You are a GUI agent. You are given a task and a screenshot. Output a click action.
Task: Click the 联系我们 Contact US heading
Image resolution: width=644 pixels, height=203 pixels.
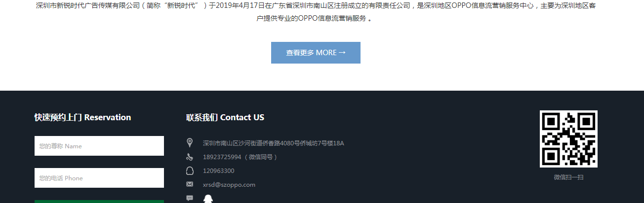click(x=225, y=117)
